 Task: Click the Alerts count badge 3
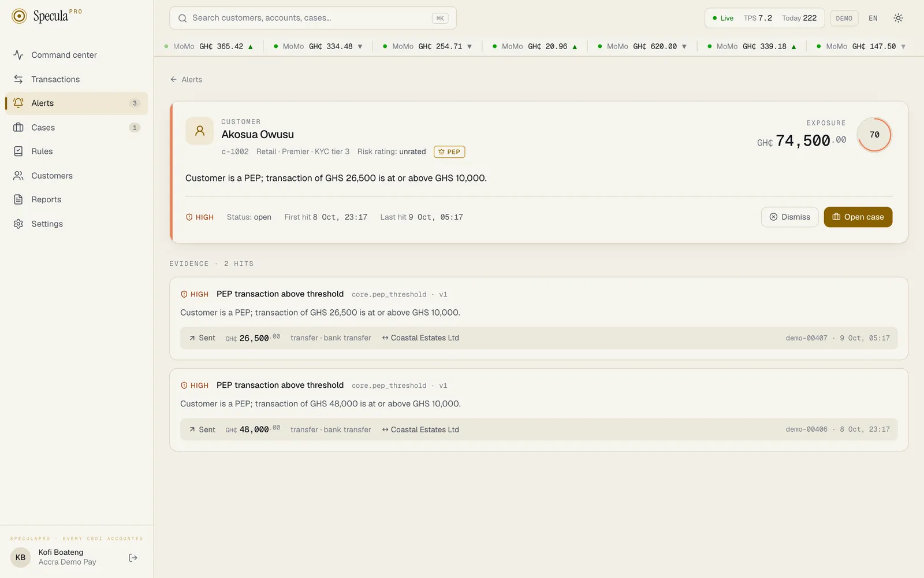coord(135,103)
